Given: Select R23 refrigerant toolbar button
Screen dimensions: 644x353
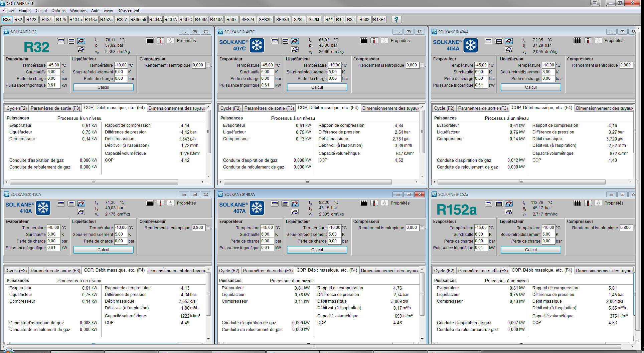Looking at the screenshot, I should [x=7, y=20].
